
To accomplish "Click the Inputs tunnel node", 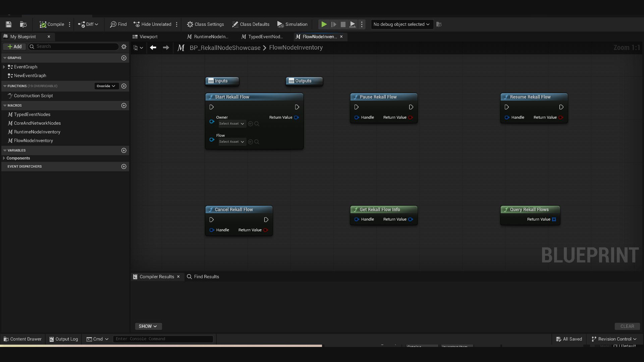I will tap(222, 81).
